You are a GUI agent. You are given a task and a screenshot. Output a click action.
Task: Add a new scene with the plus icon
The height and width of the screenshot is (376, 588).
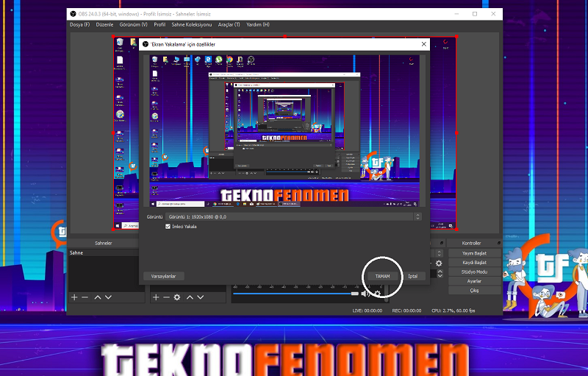tap(74, 297)
